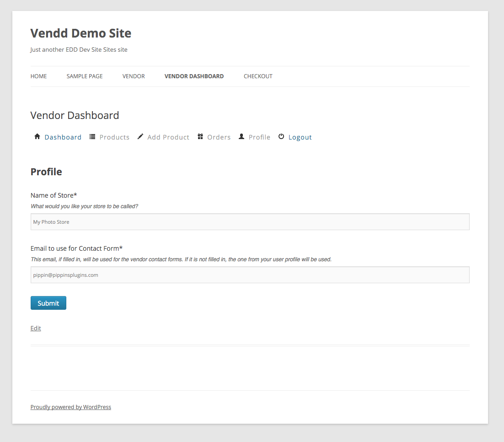Go to CHECKOUT menu item

click(x=258, y=76)
